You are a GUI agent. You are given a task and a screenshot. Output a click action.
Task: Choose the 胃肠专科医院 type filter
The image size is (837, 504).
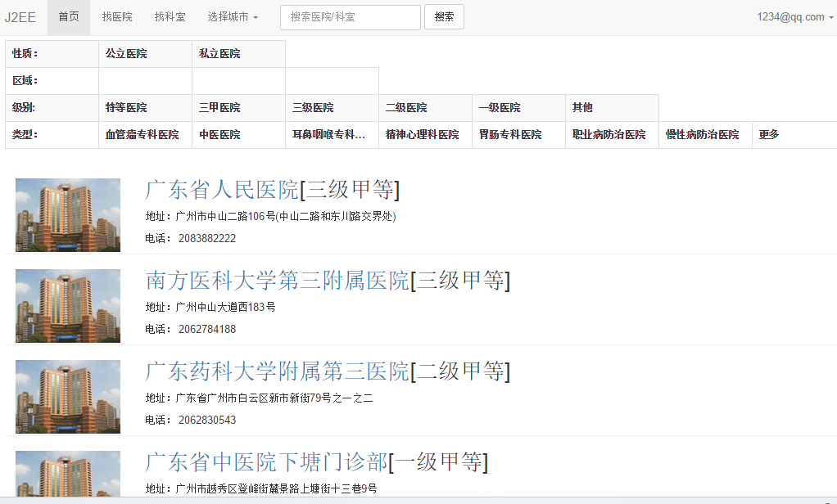click(x=510, y=134)
